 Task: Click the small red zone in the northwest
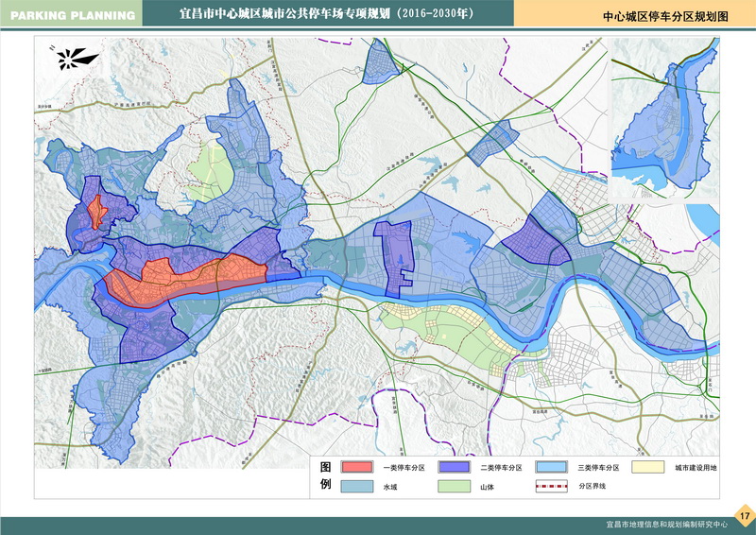coord(94,210)
